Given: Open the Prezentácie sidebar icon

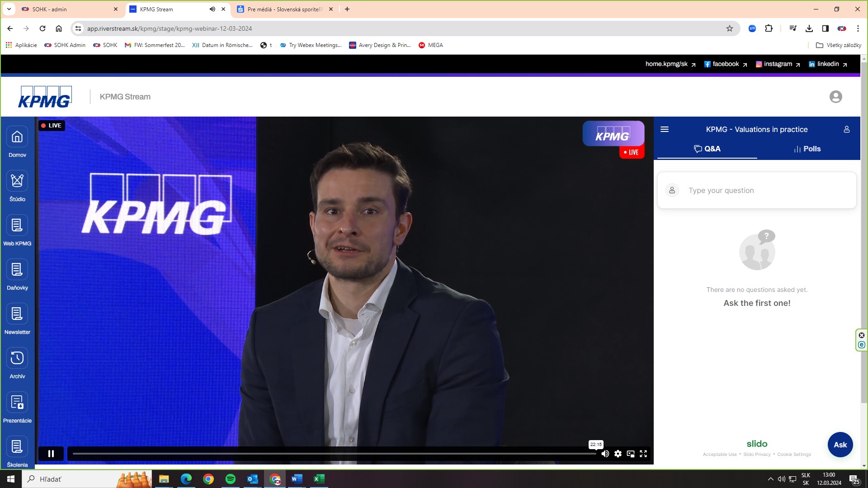Looking at the screenshot, I should [x=17, y=403].
